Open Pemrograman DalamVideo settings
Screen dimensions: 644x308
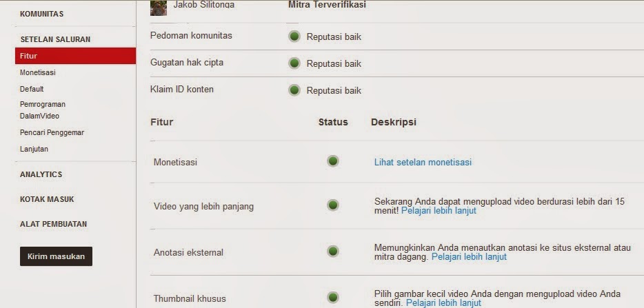point(42,110)
